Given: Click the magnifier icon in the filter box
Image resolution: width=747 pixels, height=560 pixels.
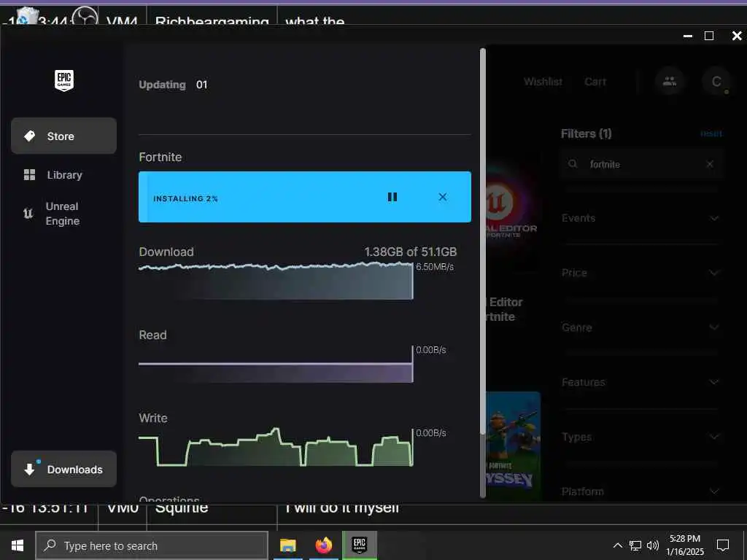Looking at the screenshot, I should (573, 164).
